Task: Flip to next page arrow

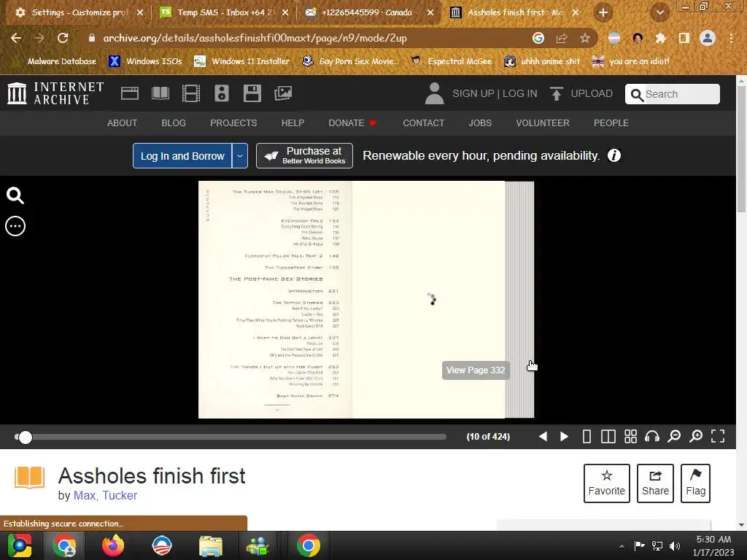Action: pyautogui.click(x=564, y=436)
